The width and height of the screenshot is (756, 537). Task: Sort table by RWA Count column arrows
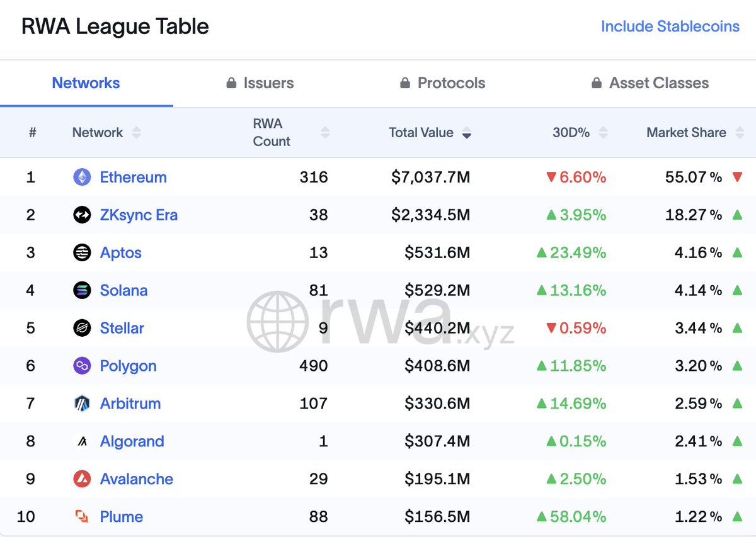(x=325, y=133)
